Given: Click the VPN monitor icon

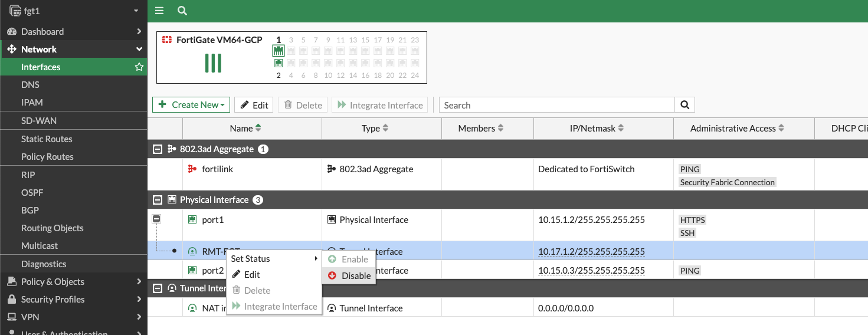Looking at the screenshot, I should pos(12,317).
